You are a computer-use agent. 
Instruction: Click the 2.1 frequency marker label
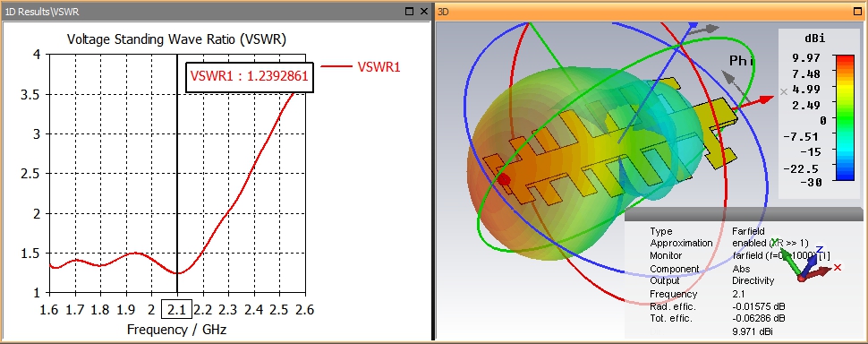[176, 308]
